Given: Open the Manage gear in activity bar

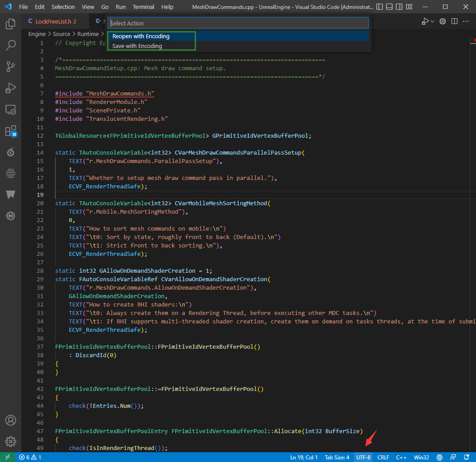Looking at the screenshot, I should pyautogui.click(x=11, y=442).
